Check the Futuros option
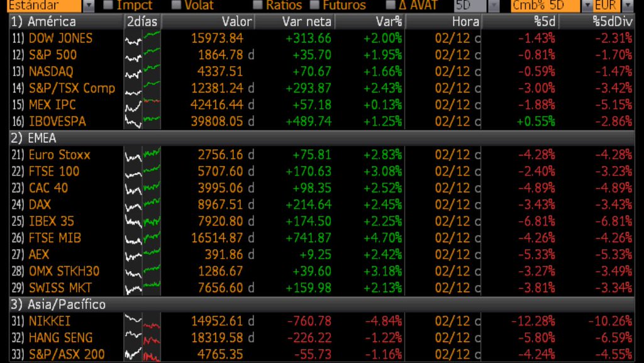Image resolution: width=644 pixels, height=363 pixels. tap(314, 5)
